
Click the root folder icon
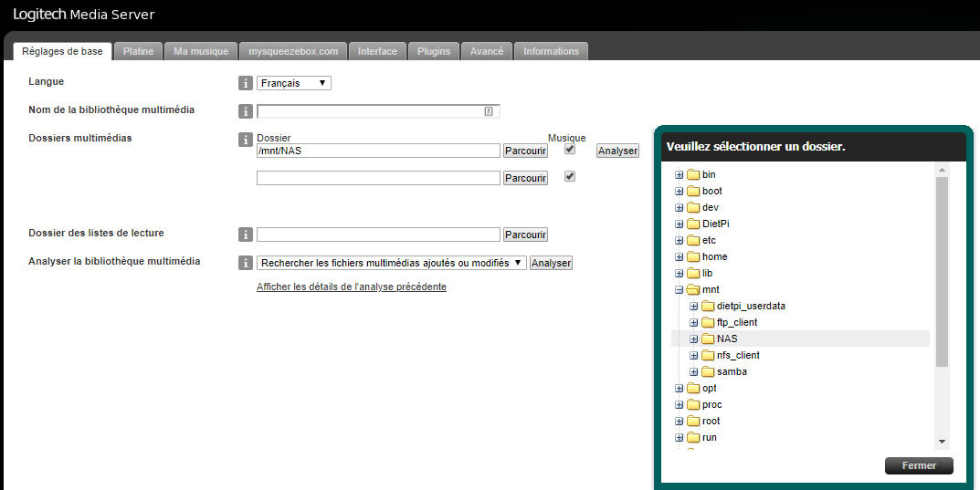point(693,421)
